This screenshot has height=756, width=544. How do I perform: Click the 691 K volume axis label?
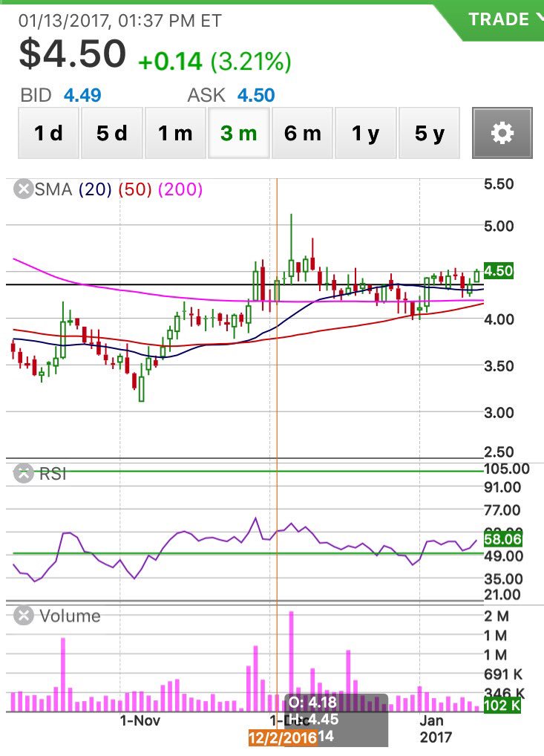pos(503,674)
